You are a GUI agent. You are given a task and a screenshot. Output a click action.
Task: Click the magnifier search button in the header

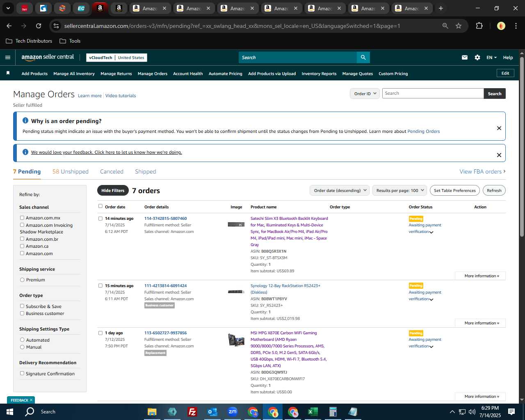pyautogui.click(x=363, y=57)
